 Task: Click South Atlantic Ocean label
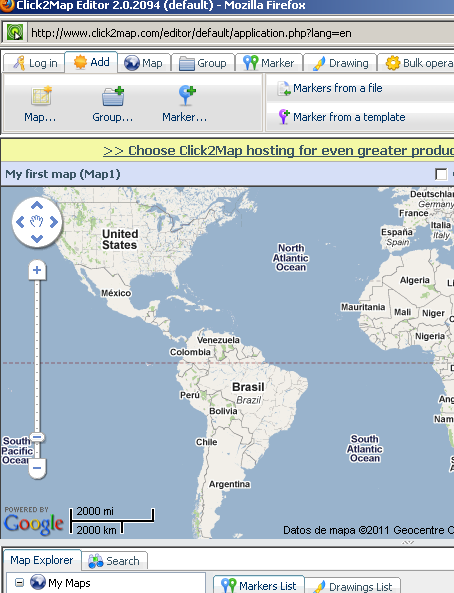(365, 449)
